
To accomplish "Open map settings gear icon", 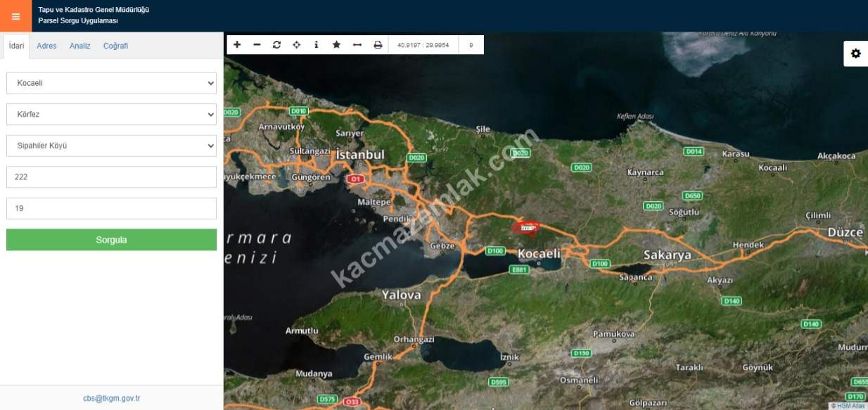I will click(x=855, y=53).
